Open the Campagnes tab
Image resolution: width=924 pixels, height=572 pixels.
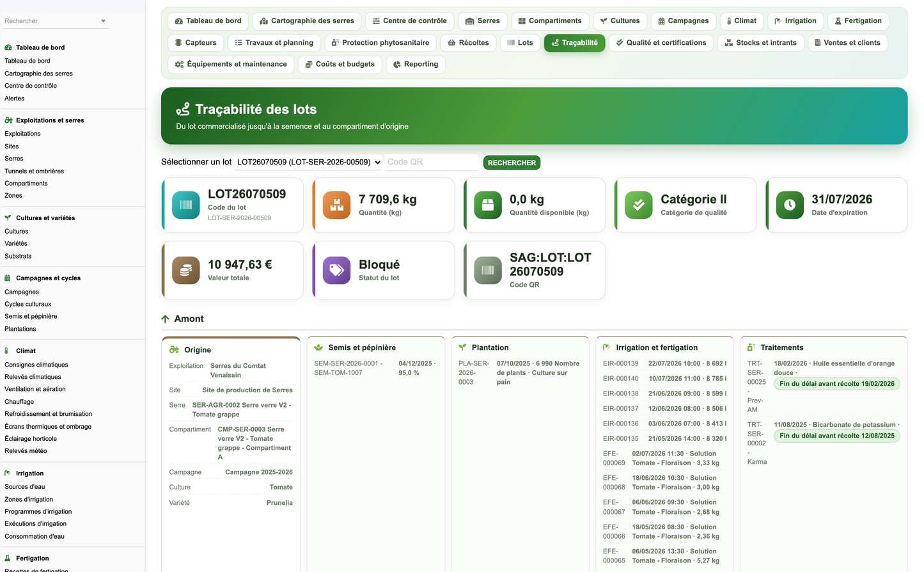684,21
